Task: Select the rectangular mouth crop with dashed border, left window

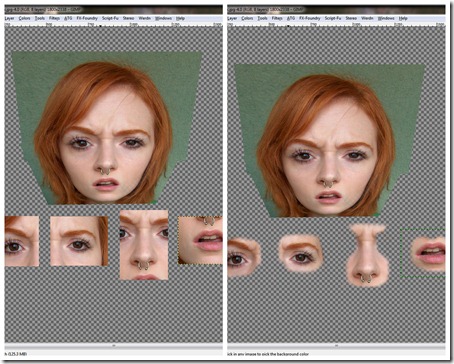Action: click(x=200, y=240)
